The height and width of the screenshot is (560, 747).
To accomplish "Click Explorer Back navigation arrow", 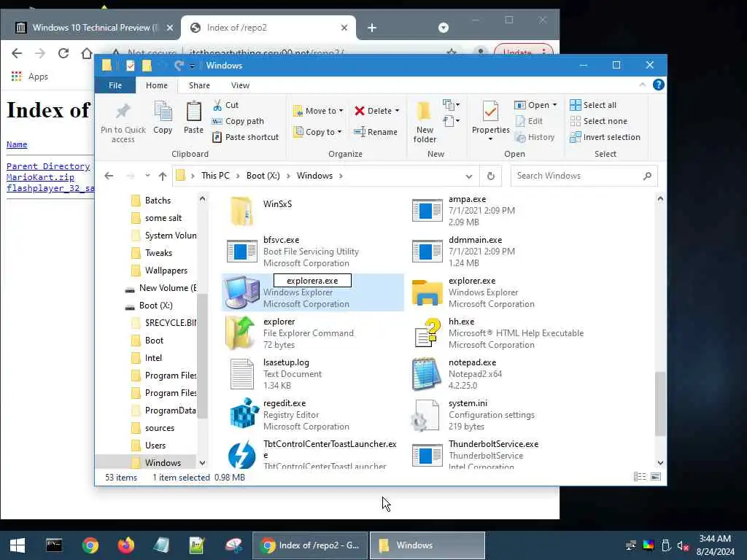I will tap(109, 176).
